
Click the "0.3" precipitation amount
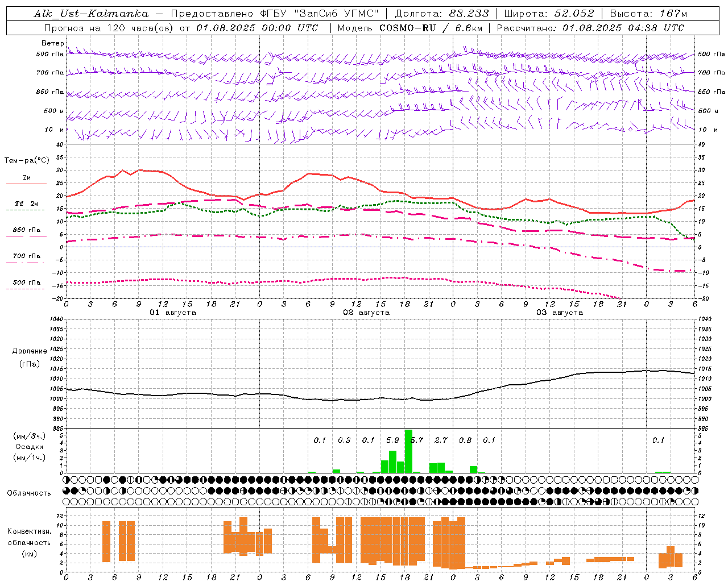pyautogui.click(x=344, y=440)
